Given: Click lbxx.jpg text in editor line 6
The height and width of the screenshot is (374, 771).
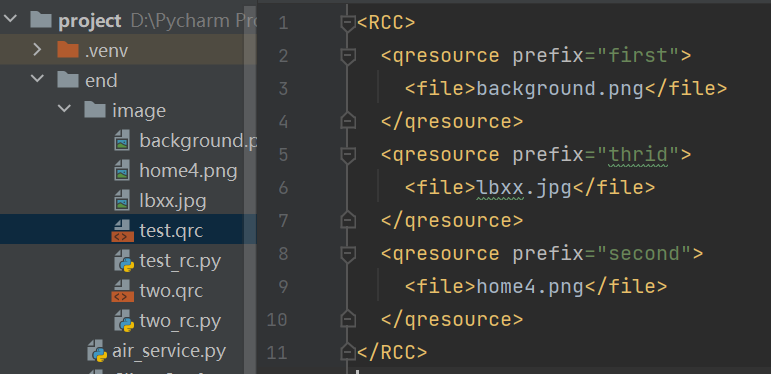Looking at the screenshot, I should 524,188.
